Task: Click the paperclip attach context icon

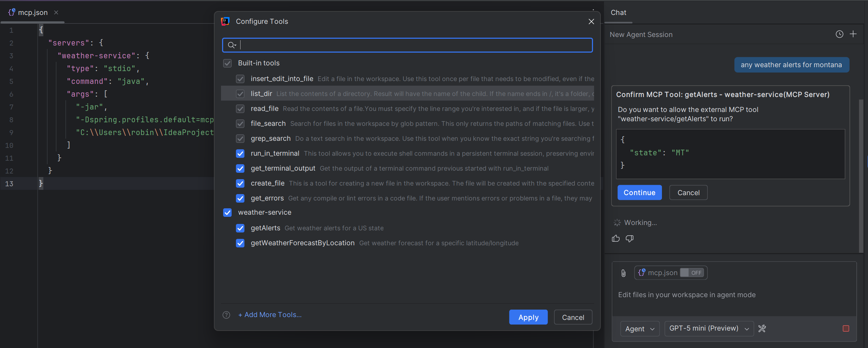Action: point(623,273)
